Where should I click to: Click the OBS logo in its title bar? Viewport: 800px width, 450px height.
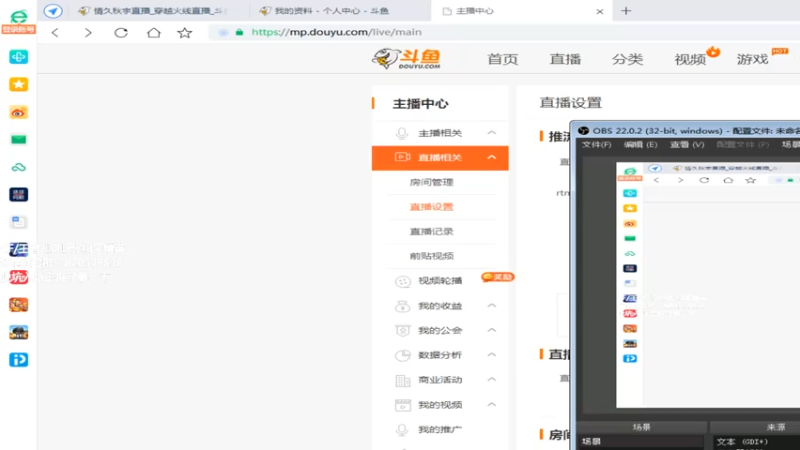(583, 131)
